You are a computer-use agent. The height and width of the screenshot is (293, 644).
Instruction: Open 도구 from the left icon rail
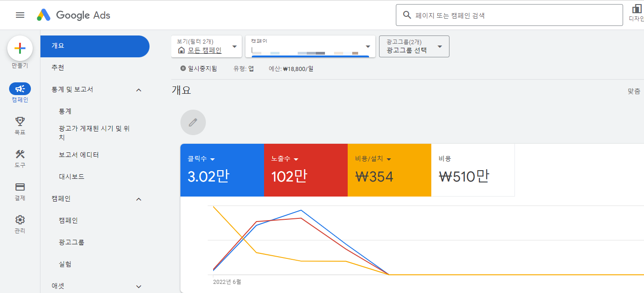(x=20, y=155)
